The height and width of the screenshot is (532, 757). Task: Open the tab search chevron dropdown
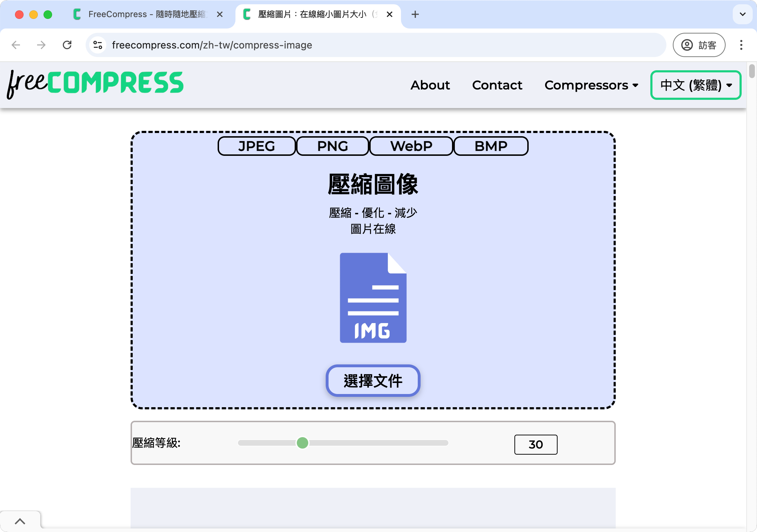click(x=743, y=14)
